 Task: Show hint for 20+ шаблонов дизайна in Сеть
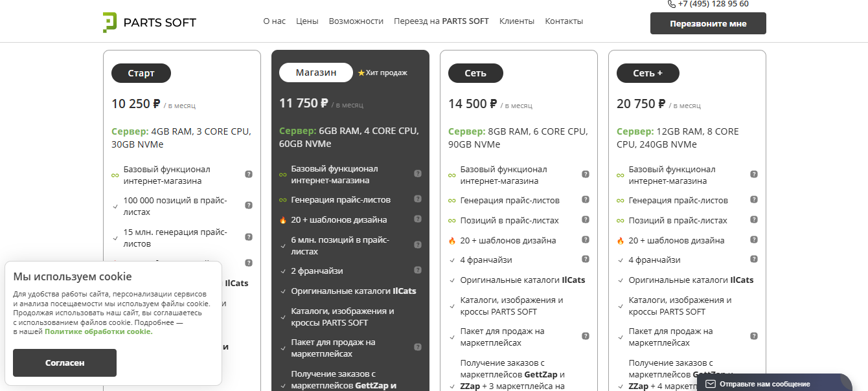click(586, 240)
